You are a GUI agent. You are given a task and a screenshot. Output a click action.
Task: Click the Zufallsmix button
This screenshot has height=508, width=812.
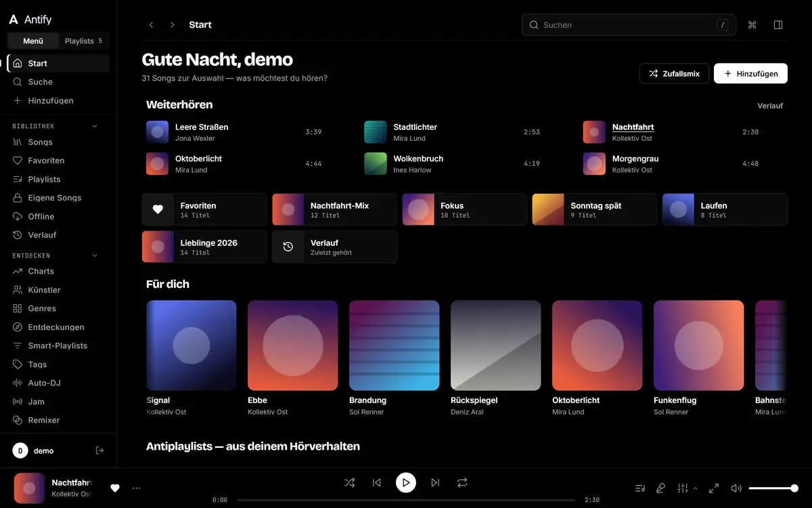click(674, 73)
